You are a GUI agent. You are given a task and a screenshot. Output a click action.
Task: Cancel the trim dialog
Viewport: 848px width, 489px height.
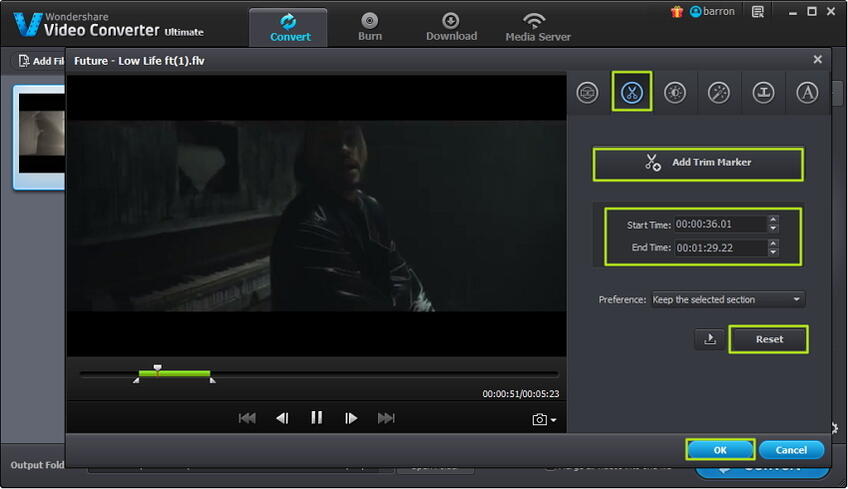click(x=791, y=450)
